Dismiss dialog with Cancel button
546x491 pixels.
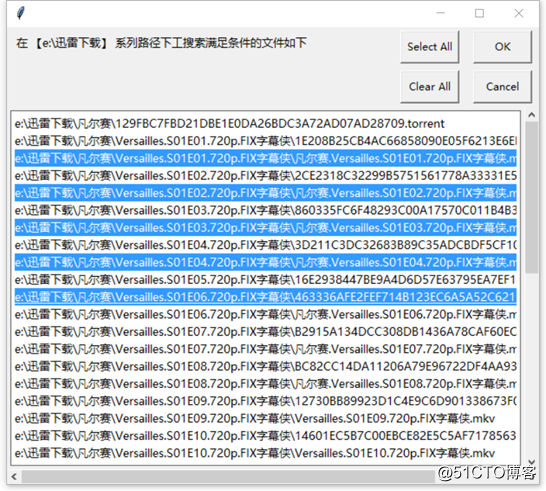tap(502, 87)
